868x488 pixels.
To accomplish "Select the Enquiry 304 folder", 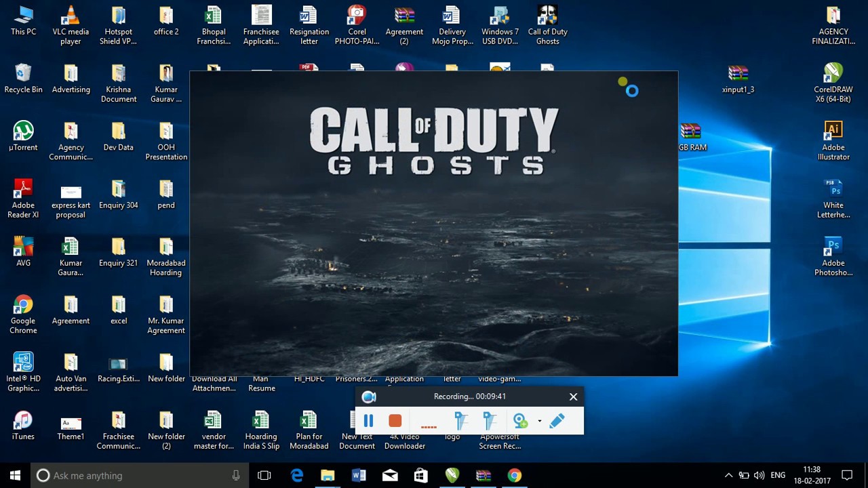I will 118,195.
